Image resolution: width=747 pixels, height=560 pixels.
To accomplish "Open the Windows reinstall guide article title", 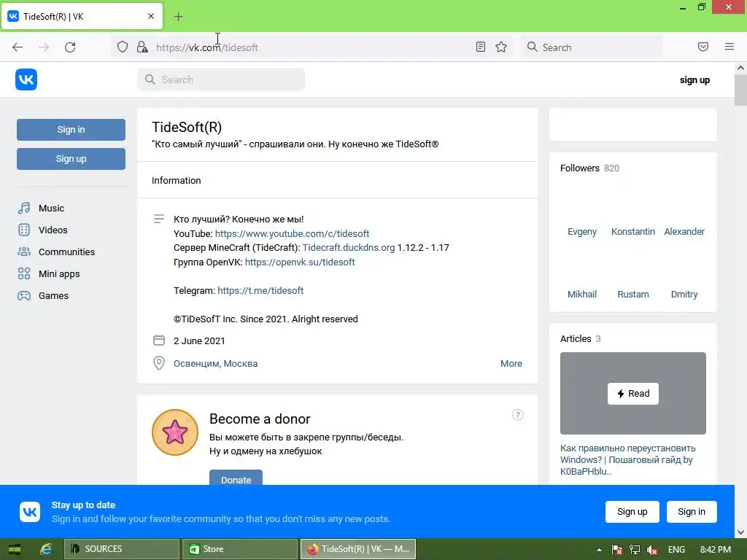I will 628,459.
